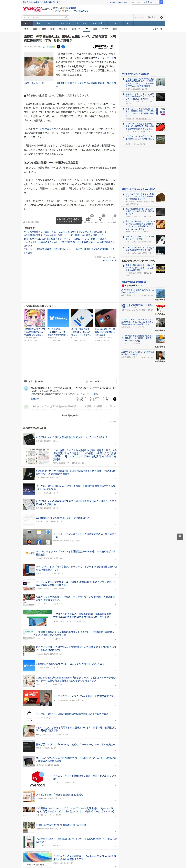This screenshot has height=868, width=186.
Task: Click the 記事に関する報告 link
Action: (32, 222)
